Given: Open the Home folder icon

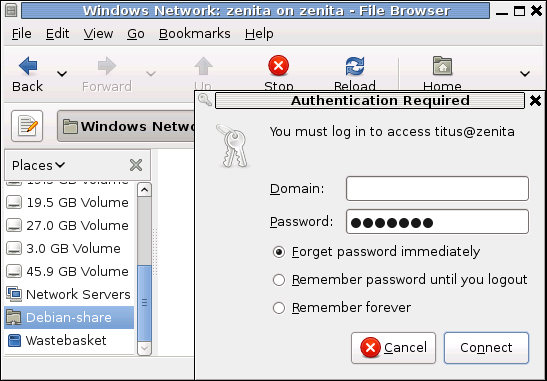Looking at the screenshot, I should [x=442, y=66].
